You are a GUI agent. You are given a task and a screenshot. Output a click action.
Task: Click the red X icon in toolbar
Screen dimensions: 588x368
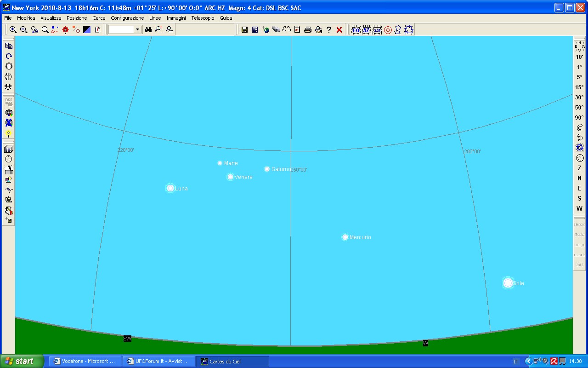[x=339, y=29]
